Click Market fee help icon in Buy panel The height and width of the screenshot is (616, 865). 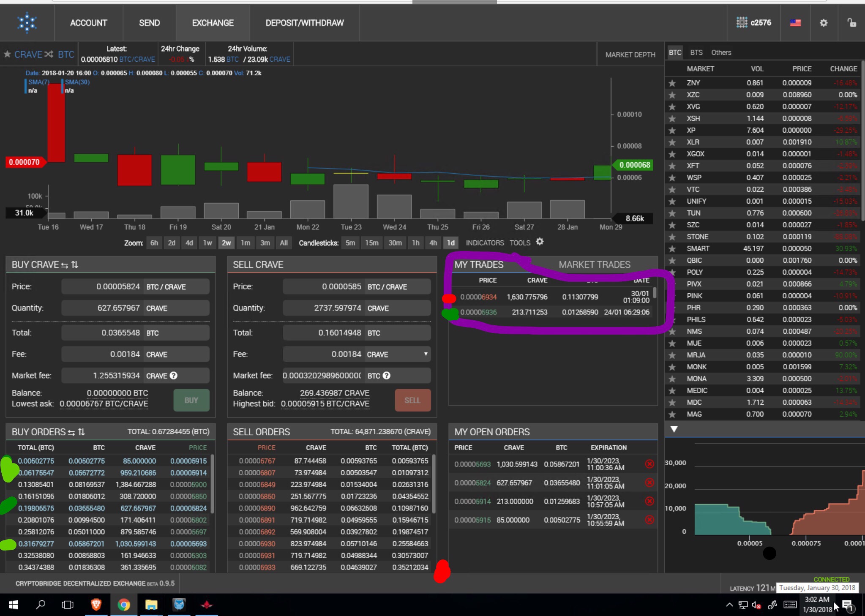tap(174, 376)
